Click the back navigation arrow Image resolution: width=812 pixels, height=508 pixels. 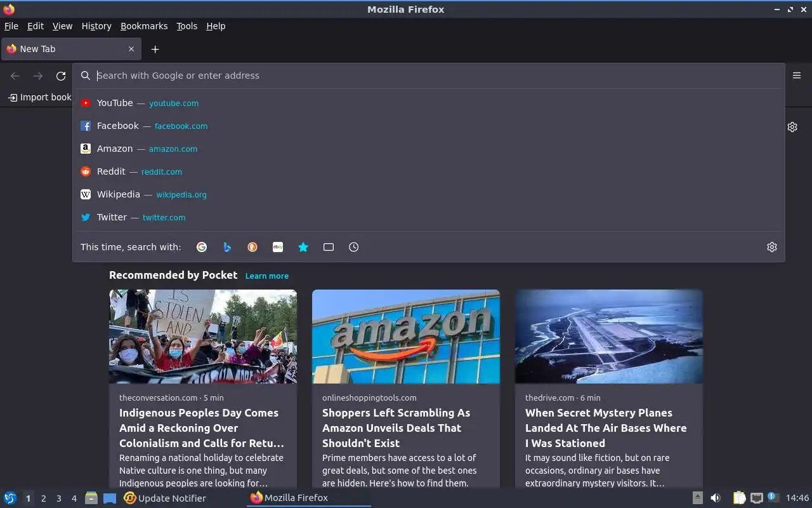coord(15,76)
